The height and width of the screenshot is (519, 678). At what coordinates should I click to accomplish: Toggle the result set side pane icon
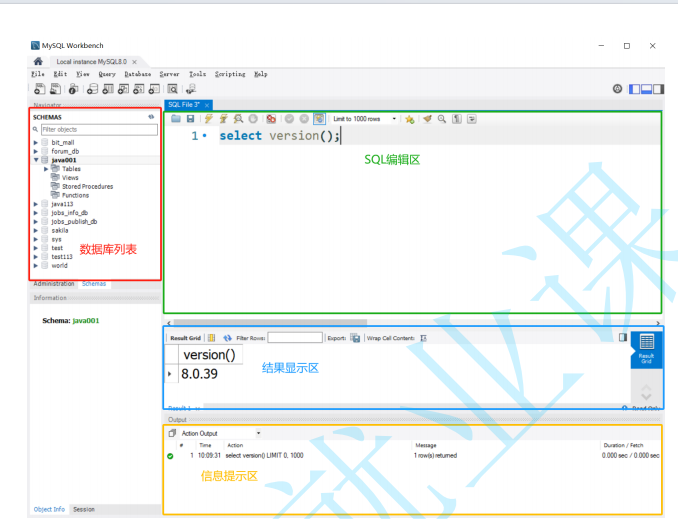click(623, 337)
